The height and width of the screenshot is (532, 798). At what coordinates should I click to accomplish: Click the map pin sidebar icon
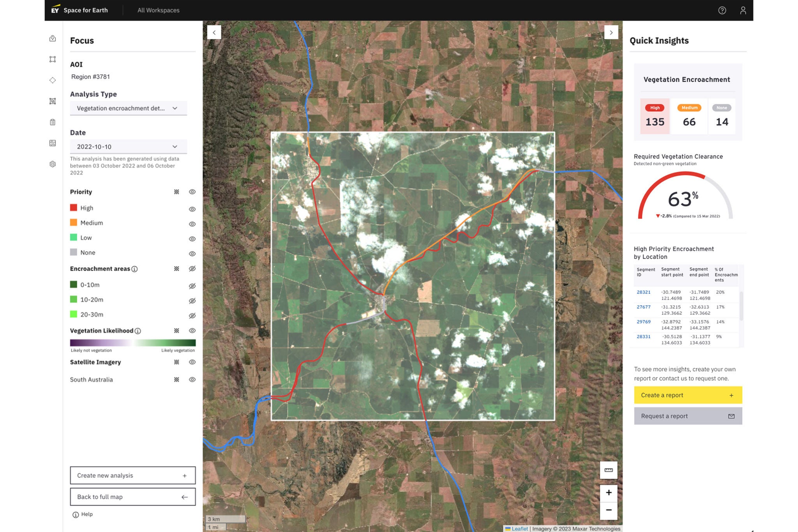point(53,38)
